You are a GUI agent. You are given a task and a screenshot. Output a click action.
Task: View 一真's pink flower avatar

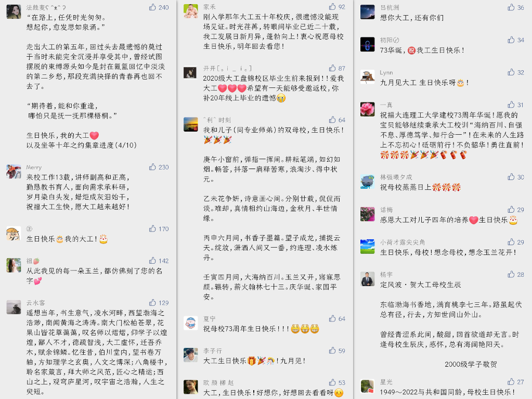point(368,109)
